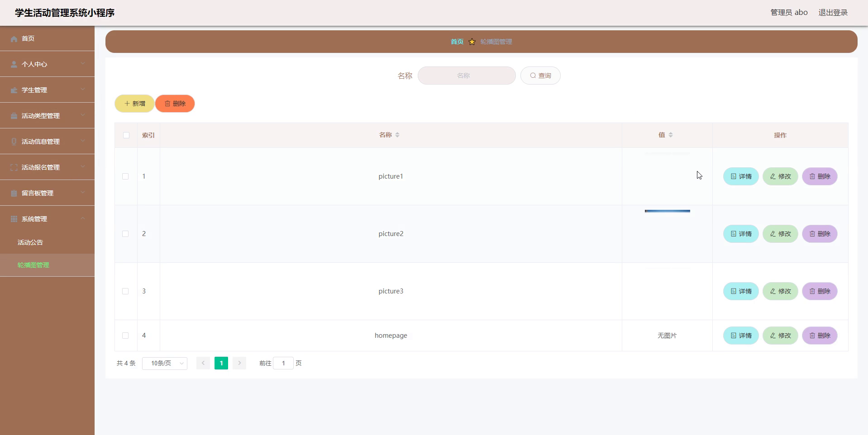Click the 查询 search button
The width and height of the screenshot is (868, 435).
[x=540, y=76]
